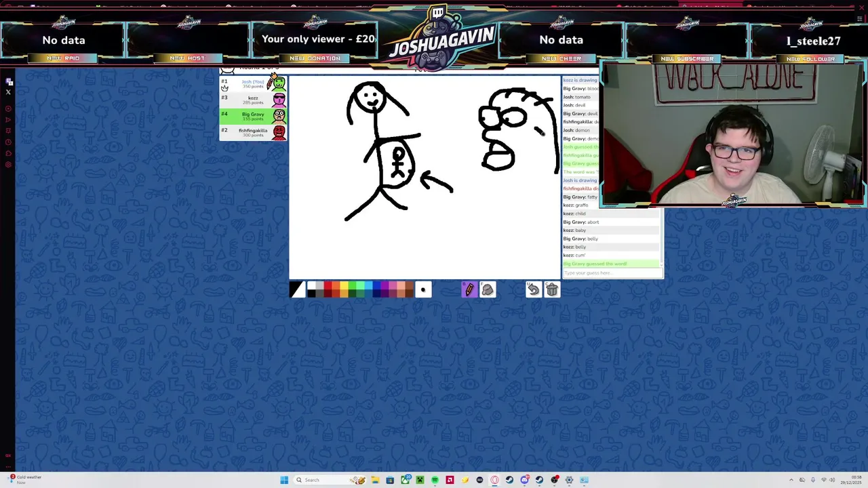Open Windows Settings gear in taskbar

pos(569,480)
